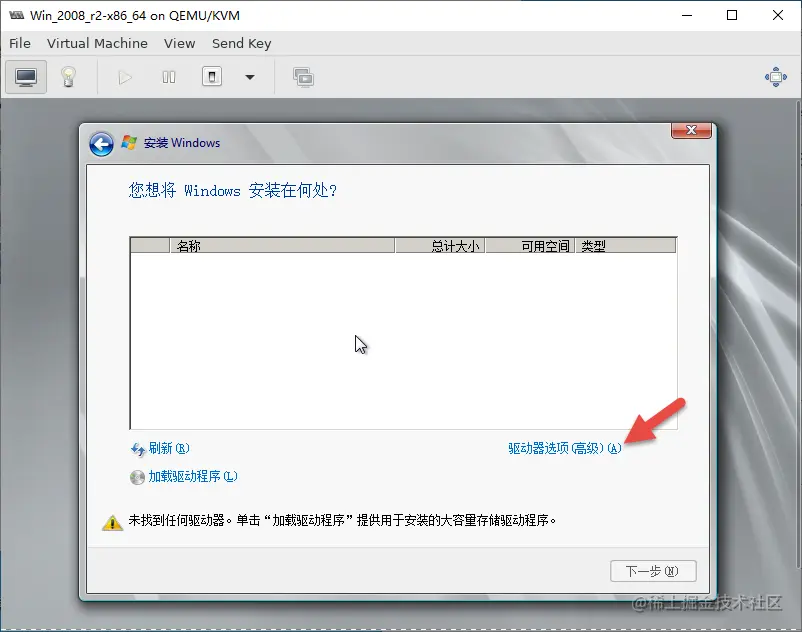Click the refresh arrows icon

point(138,449)
